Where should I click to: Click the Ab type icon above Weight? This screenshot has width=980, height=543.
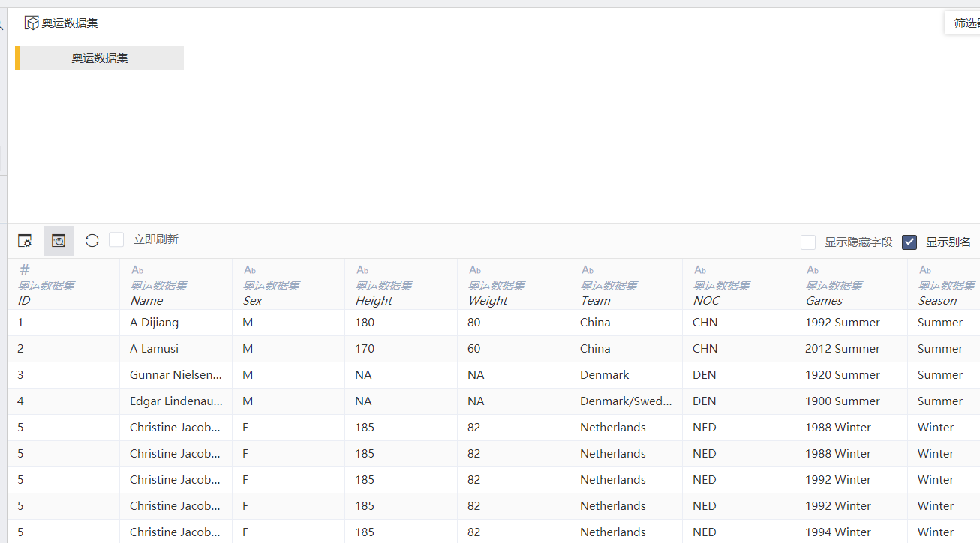pos(475,270)
